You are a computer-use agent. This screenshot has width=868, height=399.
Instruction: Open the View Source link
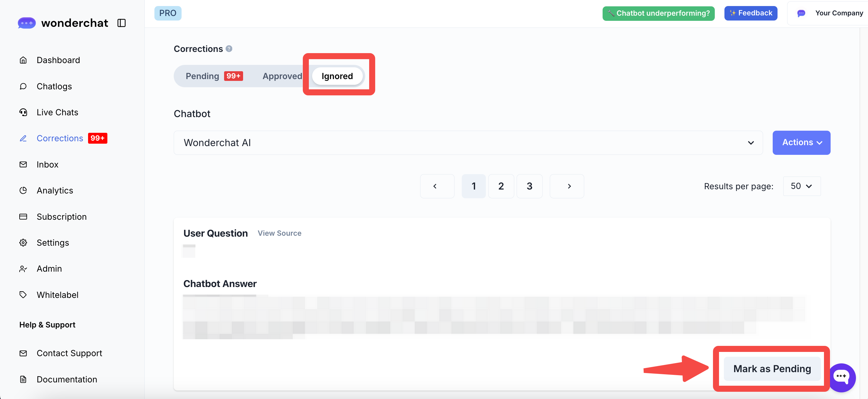click(279, 233)
